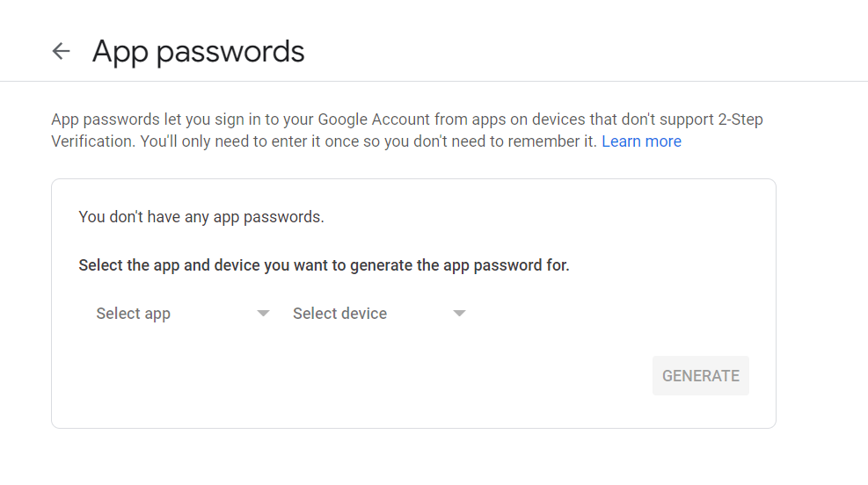Image resolution: width=868 pixels, height=485 pixels.
Task: Click the word "passwords" in the page title
Action: pos(230,53)
